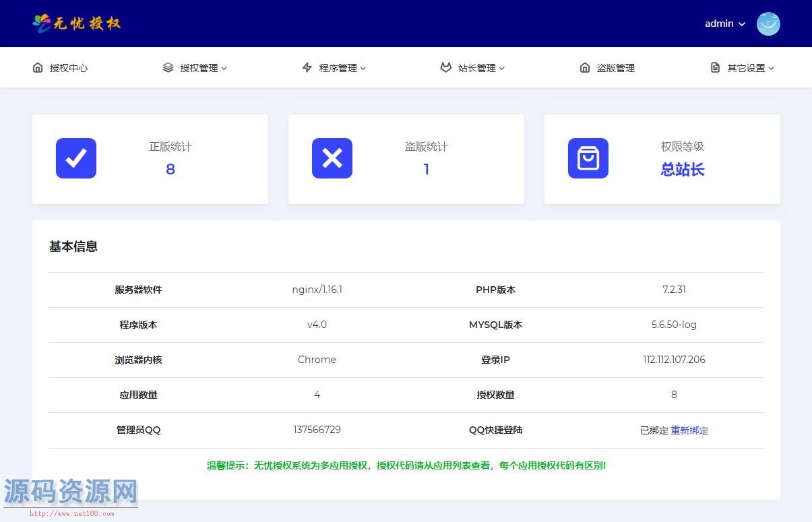Click the home icon beside 盗版管理
This screenshot has height=522, width=812.
coord(585,67)
